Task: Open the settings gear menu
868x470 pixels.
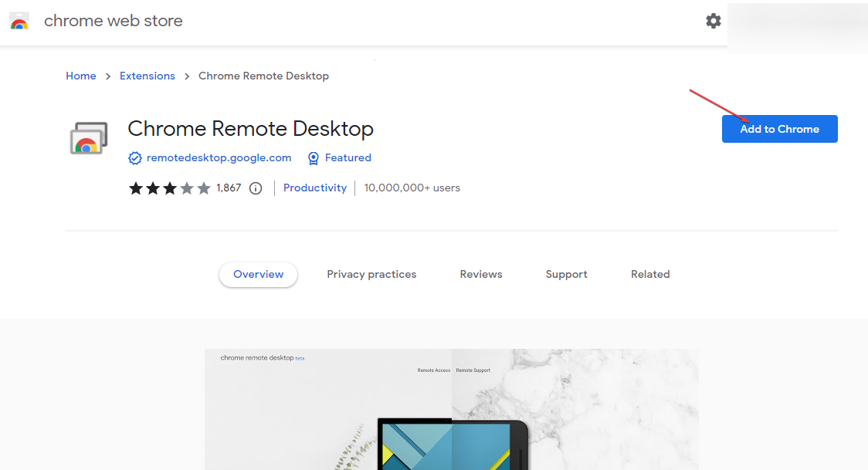Action: (713, 21)
